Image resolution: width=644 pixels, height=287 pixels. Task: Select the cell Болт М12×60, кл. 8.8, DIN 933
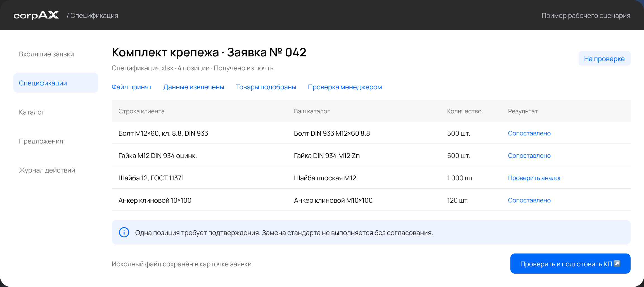pos(163,133)
